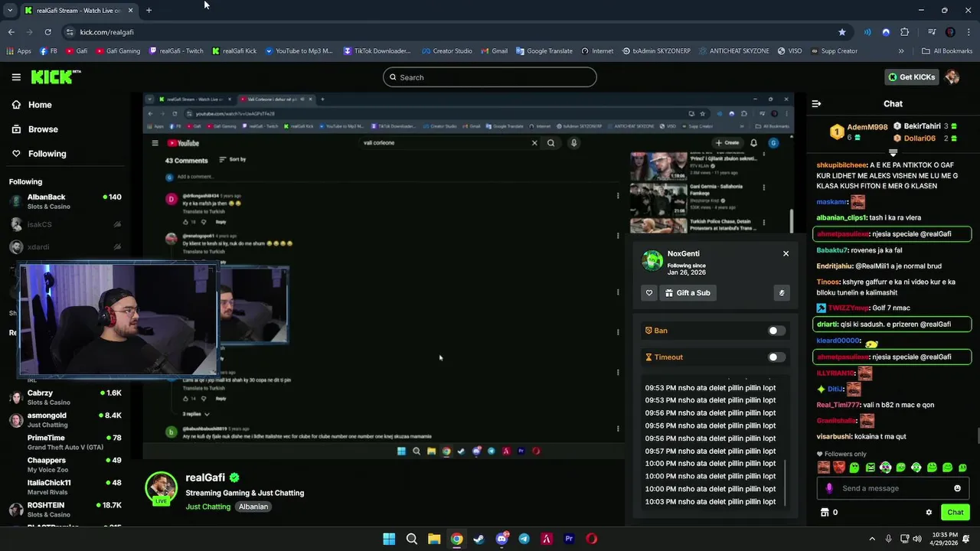Expand 3 replies in the streamed YouTube comments
980x551 pixels.
point(196,413)
